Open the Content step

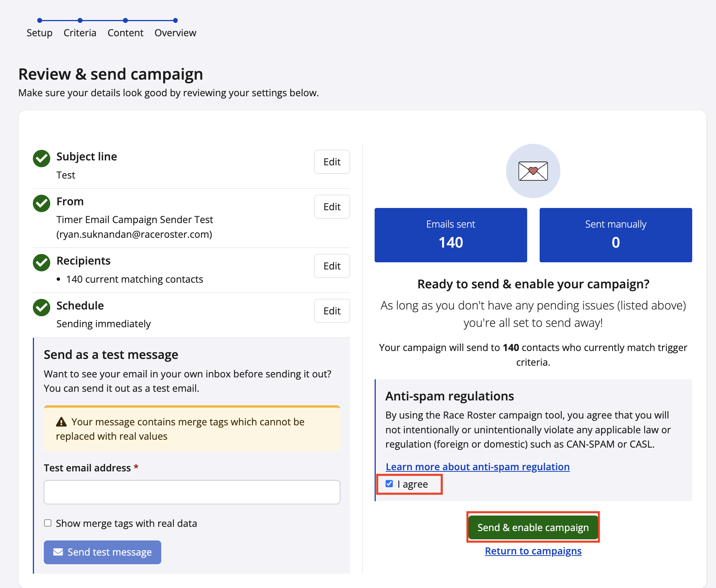(x=125, y=33)
